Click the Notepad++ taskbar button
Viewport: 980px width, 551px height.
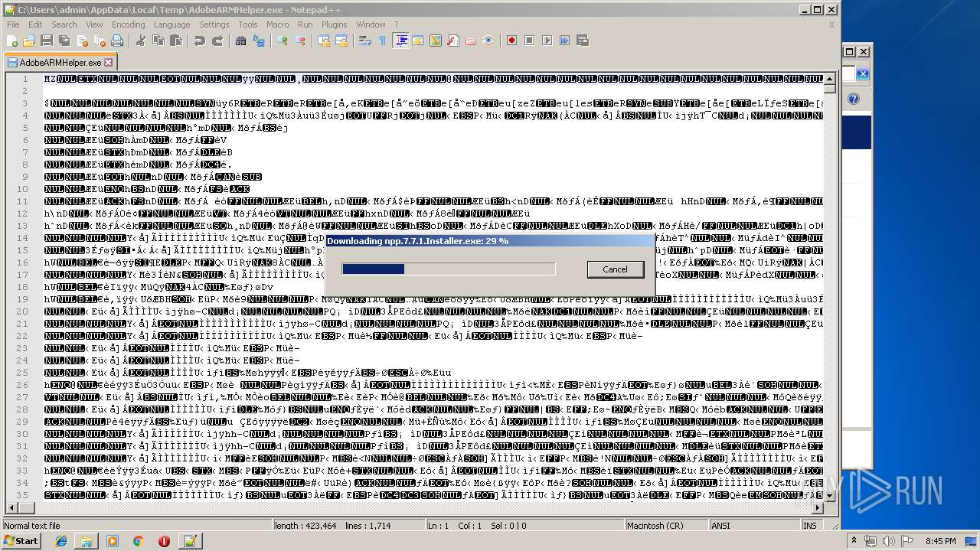tap(190, 541)
